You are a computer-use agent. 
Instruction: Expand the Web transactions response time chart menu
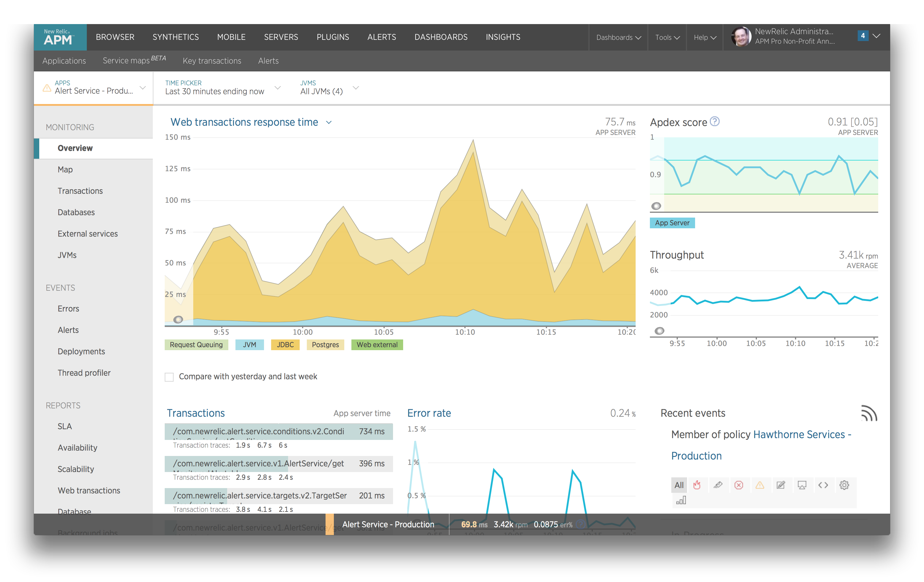[329, 122]
